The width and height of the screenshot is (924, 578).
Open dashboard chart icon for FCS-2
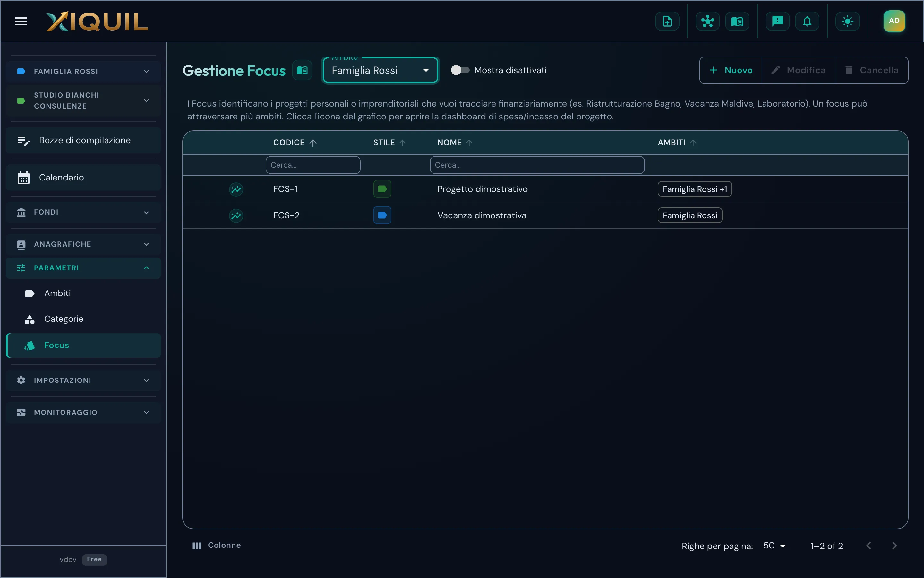click(x=236, y=215)
